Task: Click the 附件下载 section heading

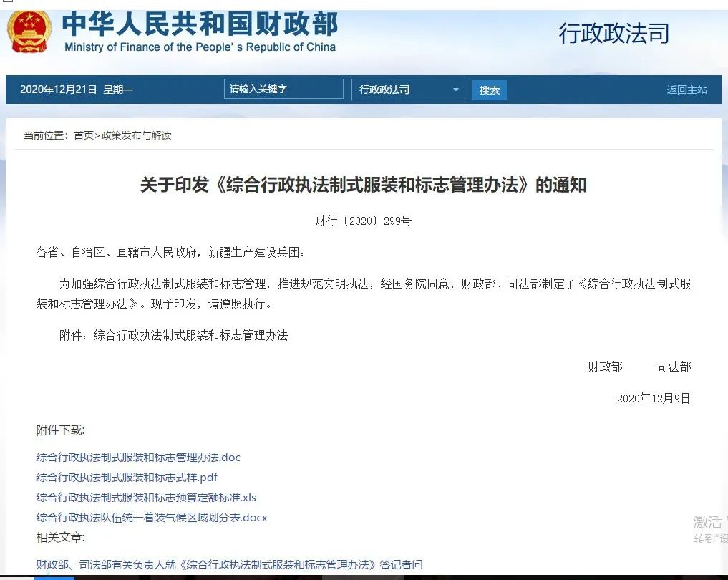Action: [60, 430]
